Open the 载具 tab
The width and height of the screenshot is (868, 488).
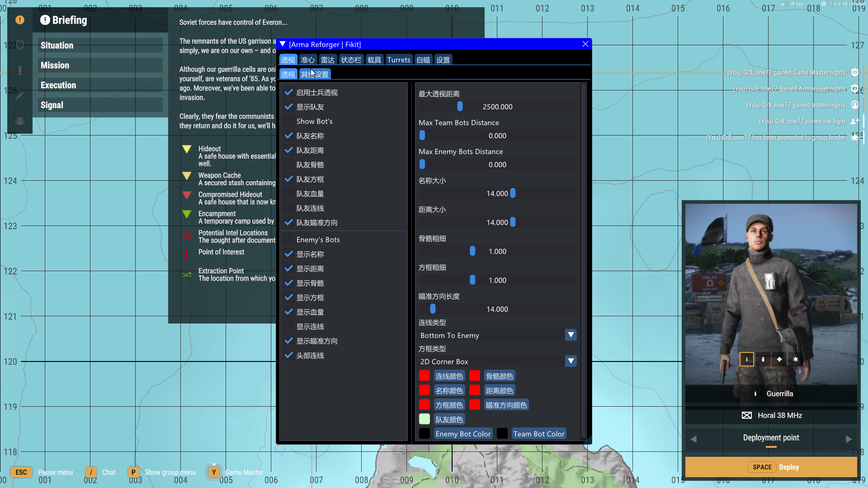(374, 60)
